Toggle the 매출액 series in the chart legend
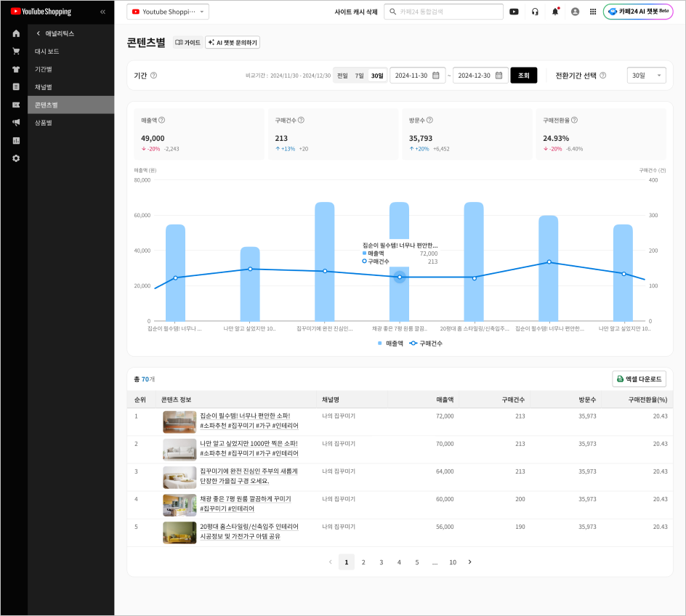This screenshot has height=616, width=686. tap(390, 344)
